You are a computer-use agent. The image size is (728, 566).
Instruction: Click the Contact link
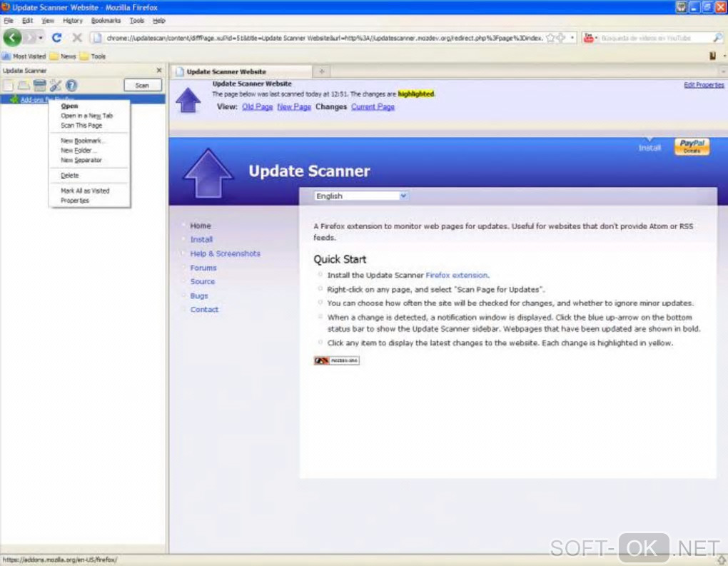pos(204,309)
